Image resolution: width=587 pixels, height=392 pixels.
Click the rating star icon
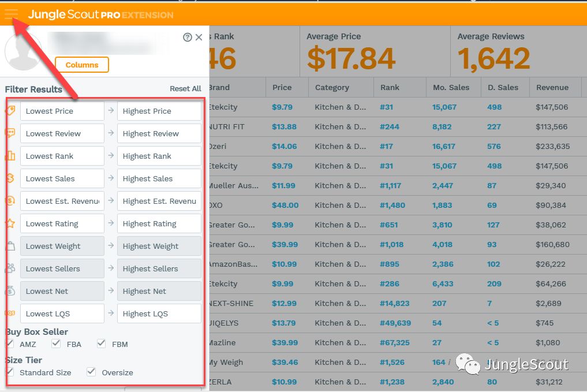[x=10, y=223]
